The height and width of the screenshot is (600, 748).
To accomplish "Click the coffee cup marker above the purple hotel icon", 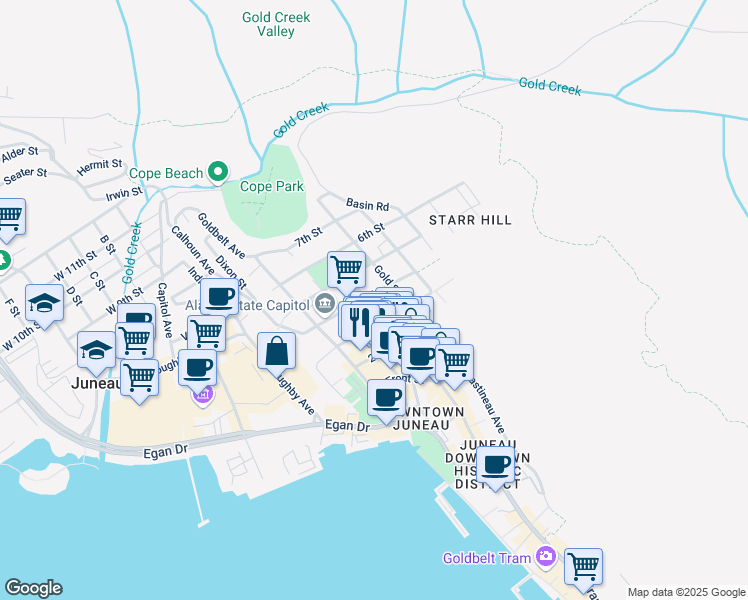I will click(x=197, y=369).
